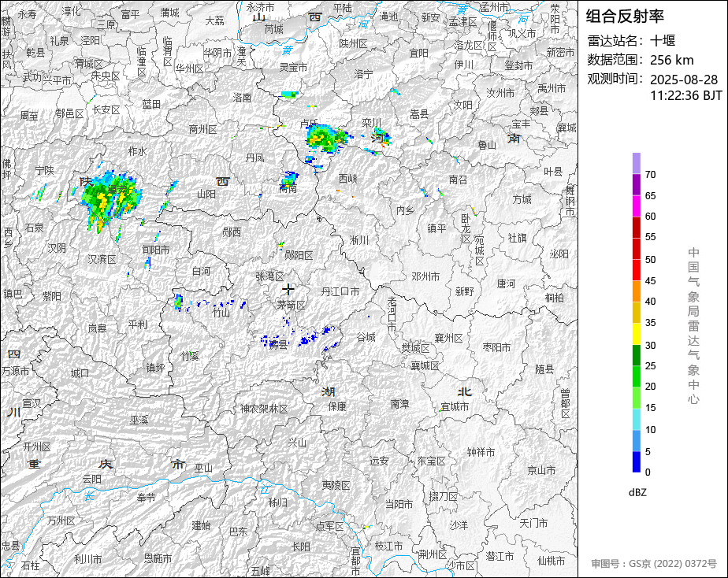Click the legend label 0
Viewport: 728px width, 578px height.
pyautogui.click(x=648, y=472)
